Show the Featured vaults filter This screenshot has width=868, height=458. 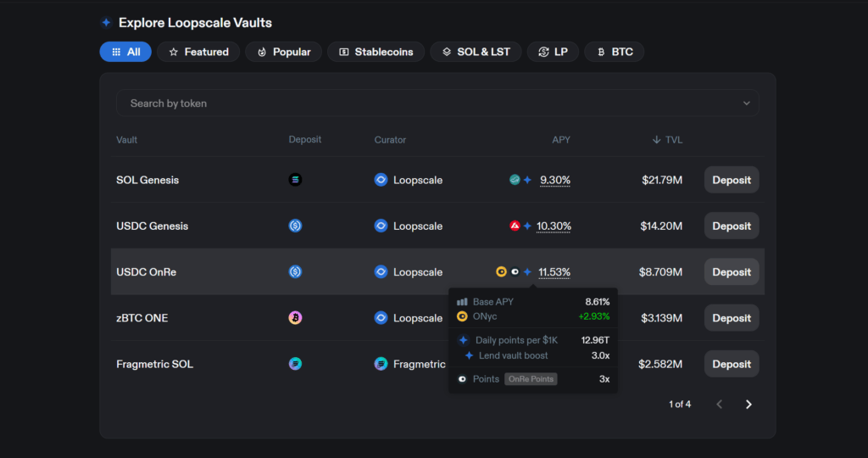pyautogui.click(x=198, y=52)
